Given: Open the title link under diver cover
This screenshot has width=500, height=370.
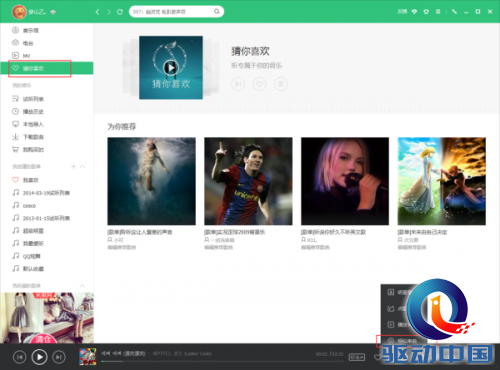Looking at the screenshot, I should [x=140, y=232].
